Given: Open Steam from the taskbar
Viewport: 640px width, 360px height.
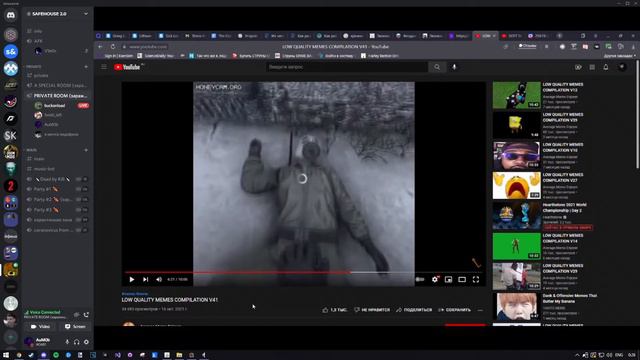Looking at the screenshot, I should click(31, 355).
